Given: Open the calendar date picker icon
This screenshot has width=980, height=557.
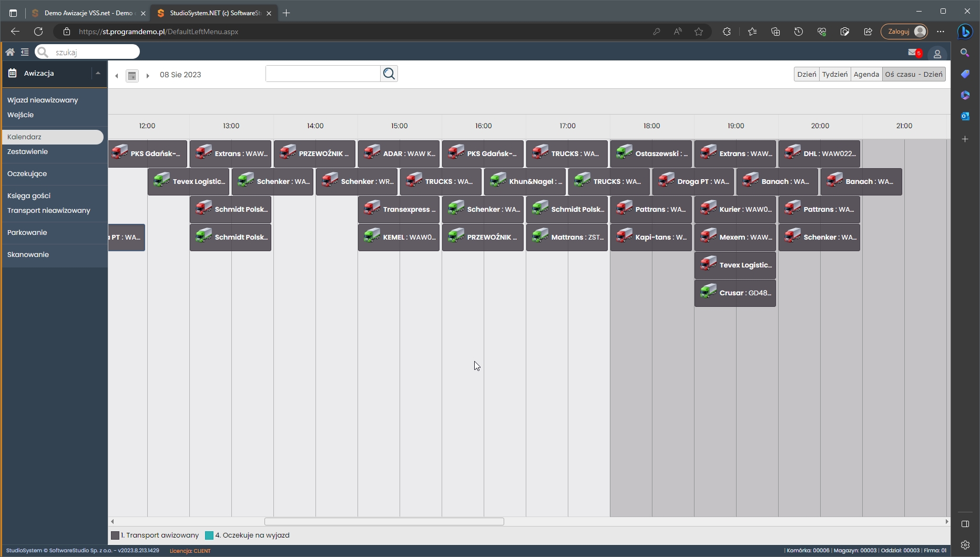Looking at the screenshot, I should (132, 76).
